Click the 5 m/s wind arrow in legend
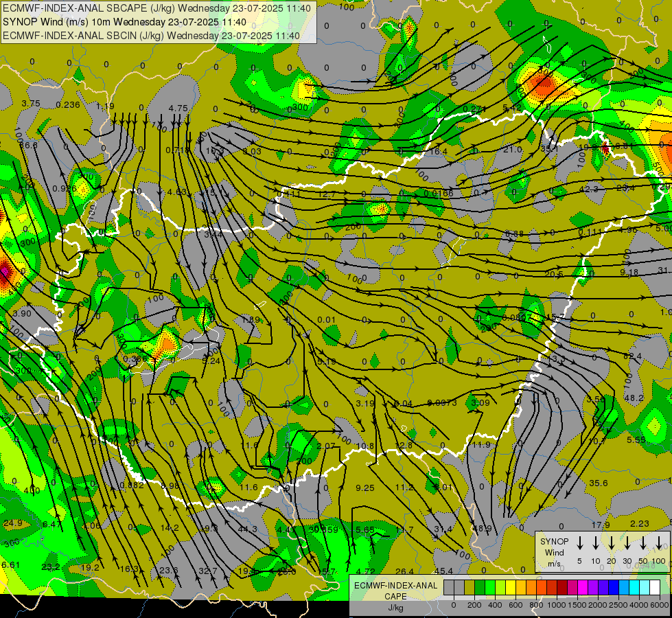 pyautogui.click(x=580, y=542)
